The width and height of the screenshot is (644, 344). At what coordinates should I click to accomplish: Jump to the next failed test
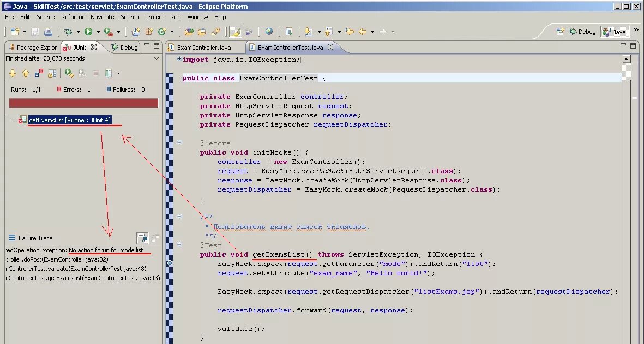tap(13, 73)
